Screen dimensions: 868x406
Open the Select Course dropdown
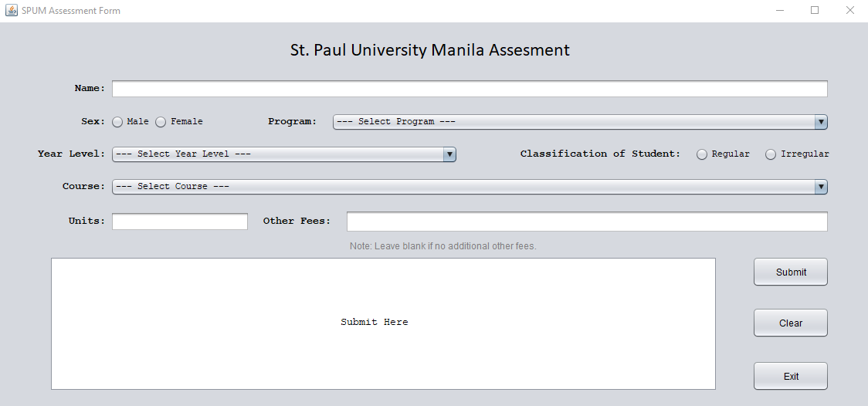tap(470, 187)
